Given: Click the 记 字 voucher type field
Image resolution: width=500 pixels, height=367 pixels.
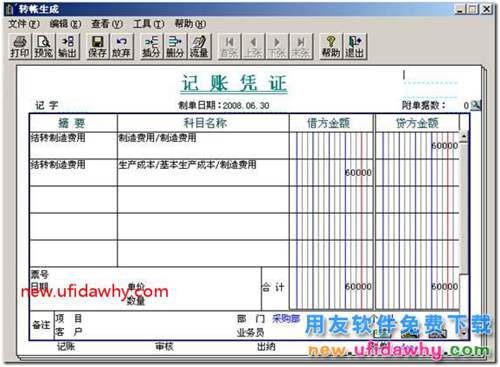Looking at the screenshot, I should click(x=47, y=105).
